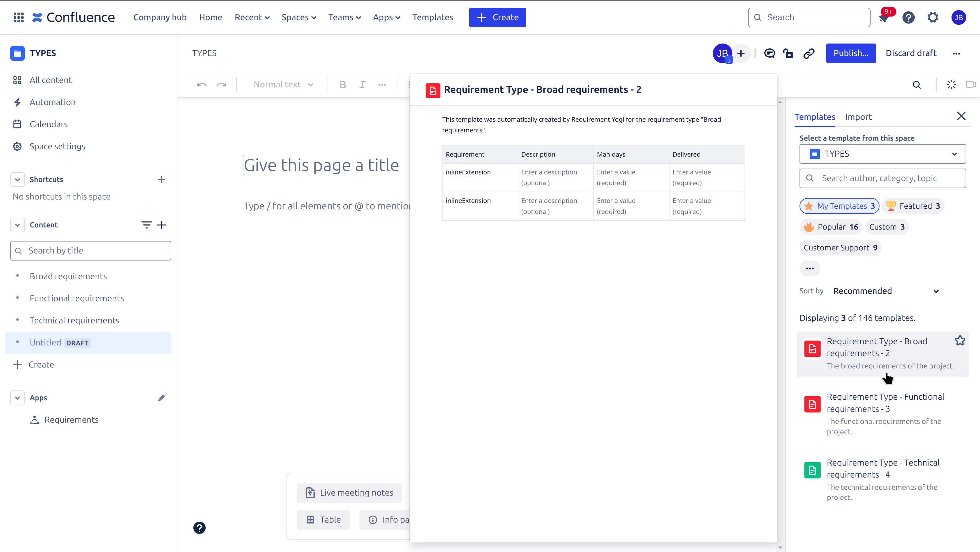Click the Search author, category, topic field
Image resolution: width=980 pixels, height=552 pixels.
(x=882, y=178)
